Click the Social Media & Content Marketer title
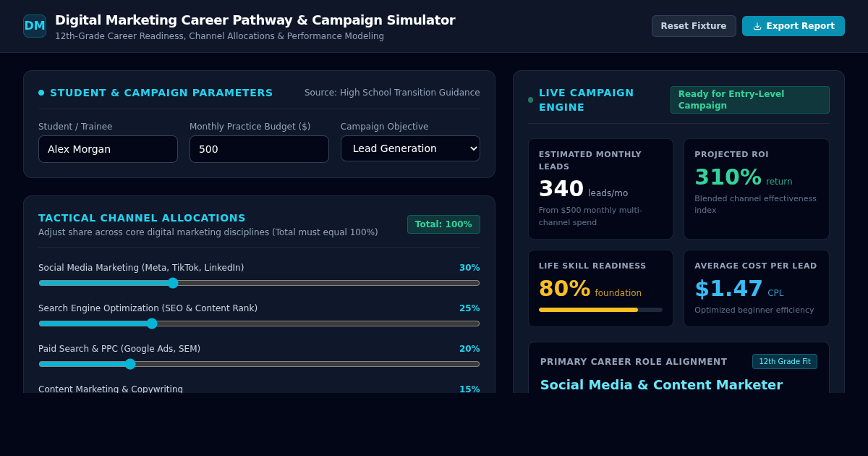This screenshot has width=868, height=456. pyautogui.click(x=661, y=385)
